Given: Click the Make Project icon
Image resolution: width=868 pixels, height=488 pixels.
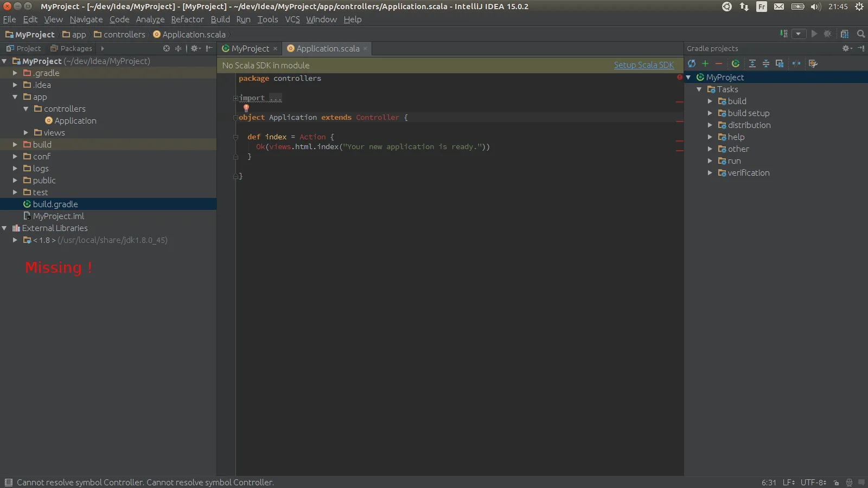Looking at the screenshot, I should pyautogui.click(x=784, y=34).
